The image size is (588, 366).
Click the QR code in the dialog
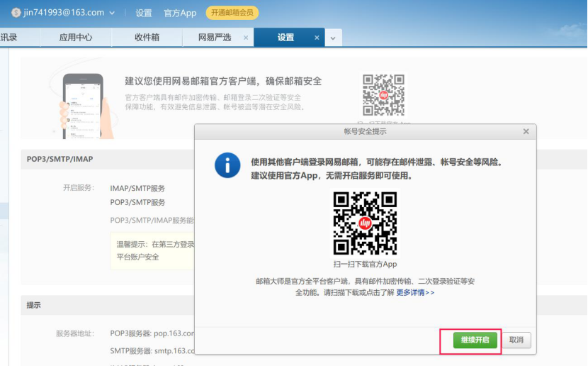pyautogui.click(x=365, y=223)
